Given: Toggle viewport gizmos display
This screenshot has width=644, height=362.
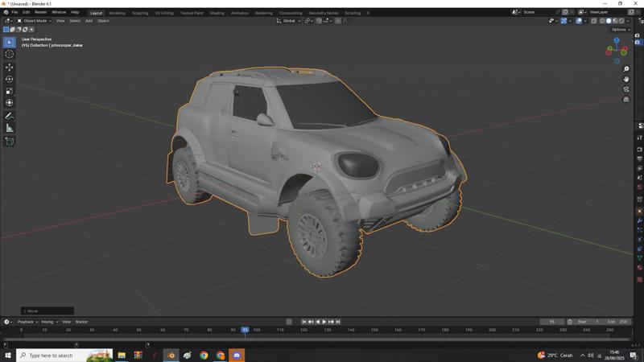Looking at the screenshot, I should click(x=564, y=21).
